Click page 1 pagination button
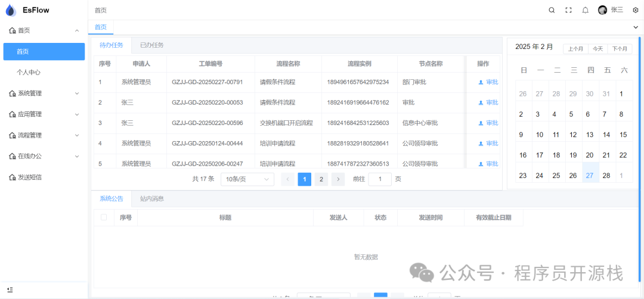The image size is (644, 299). [x=304, y=179]
